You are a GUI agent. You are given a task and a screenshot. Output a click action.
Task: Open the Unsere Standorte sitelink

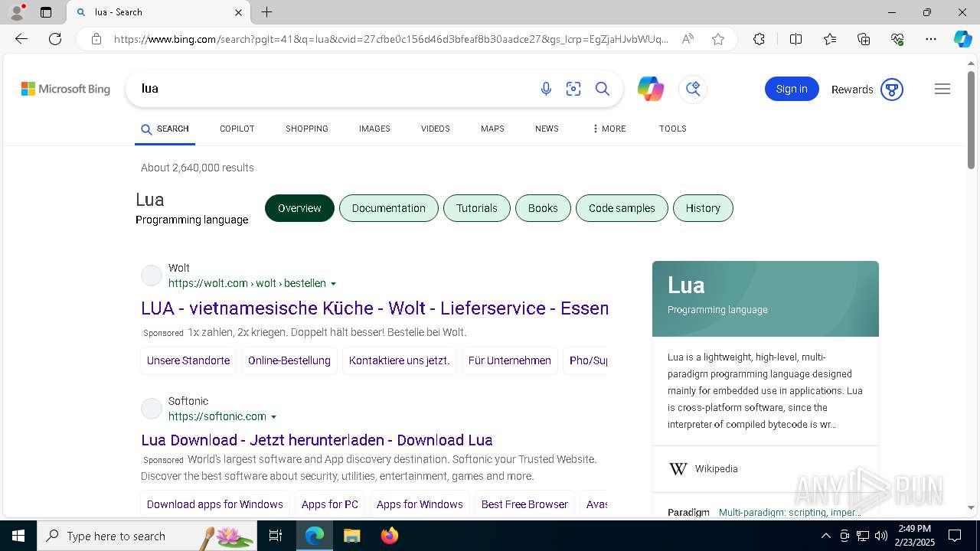(188, 360)
